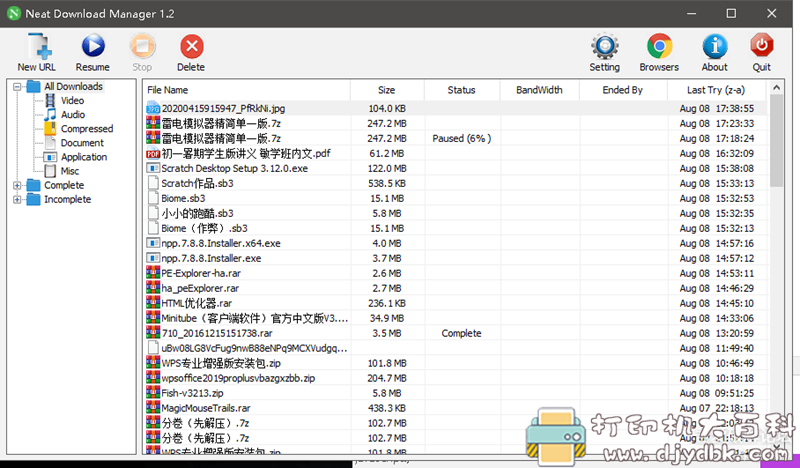This screenshot has width=800, height=468.
Task: Select the Complete folder label
Action: (x=64, y=185)
